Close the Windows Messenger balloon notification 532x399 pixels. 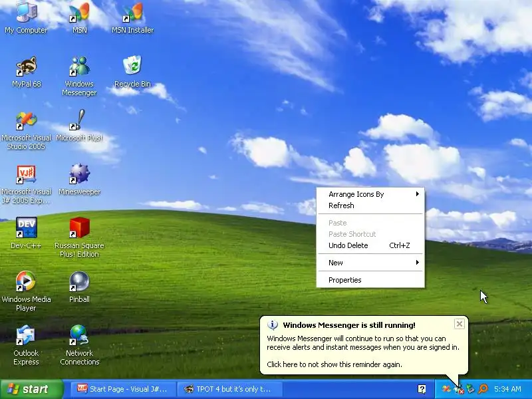point(459,324)
